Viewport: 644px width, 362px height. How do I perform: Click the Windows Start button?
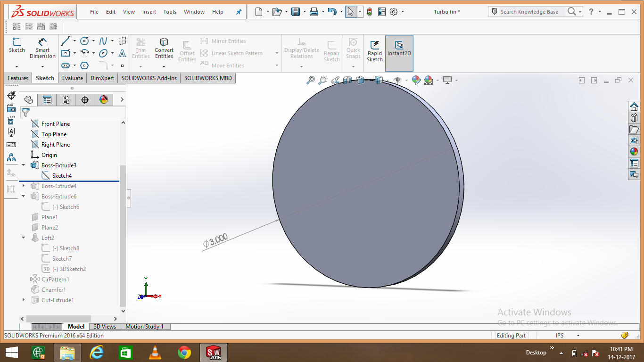tap(12, 352)
